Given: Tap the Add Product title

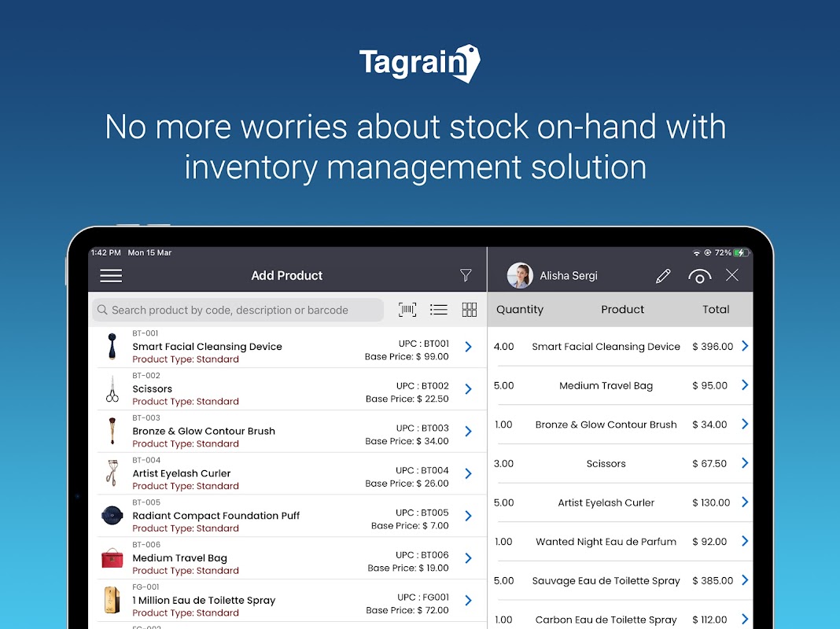Looking at the screenshot, I should (x=286, y=276).
